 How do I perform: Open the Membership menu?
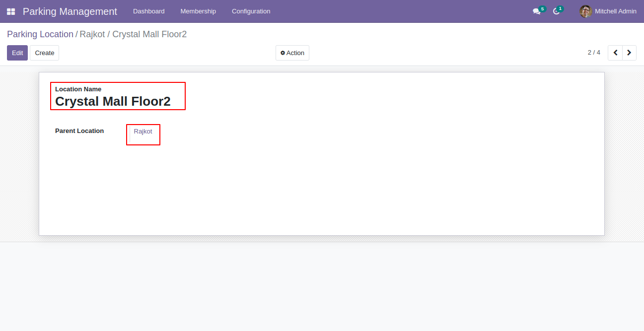pos(198,11)
